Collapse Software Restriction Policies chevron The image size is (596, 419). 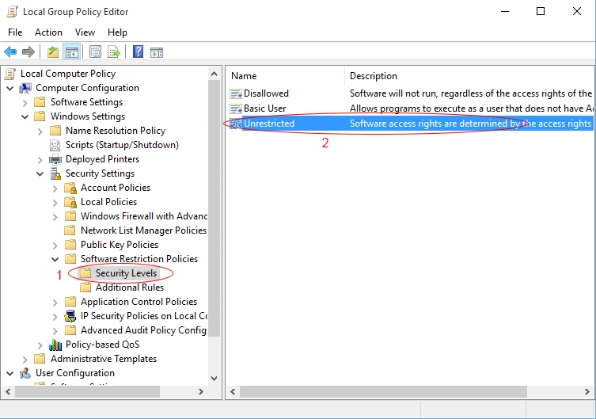click(x=55, y=259)
